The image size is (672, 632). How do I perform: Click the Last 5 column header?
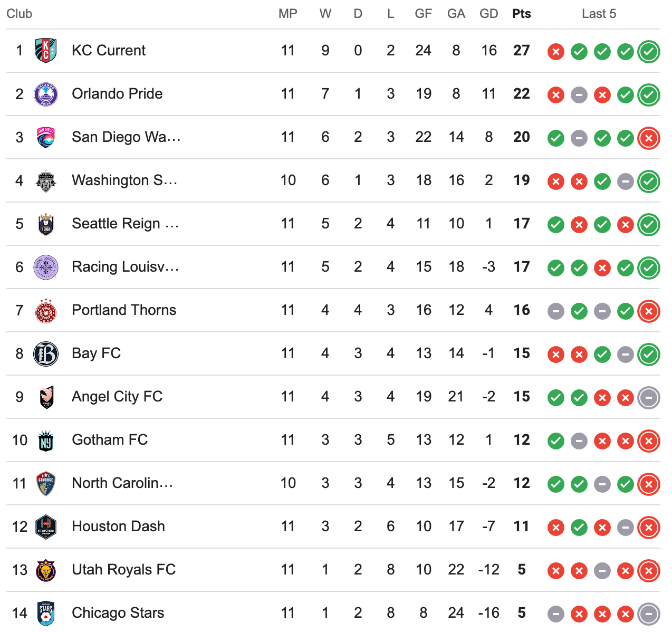(599, 14)
